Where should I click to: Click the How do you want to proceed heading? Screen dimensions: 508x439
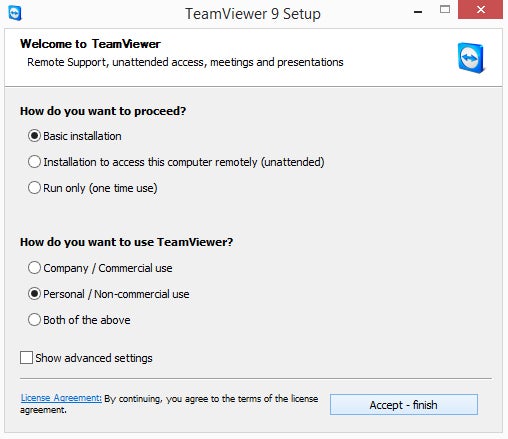point(103,111)
